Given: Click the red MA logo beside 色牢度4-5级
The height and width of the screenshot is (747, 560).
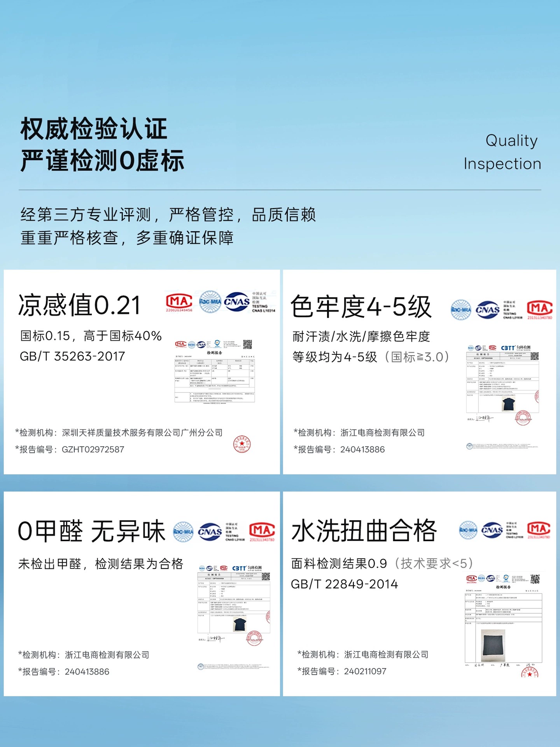Looking at the screenshot, I should coord(540,310).
